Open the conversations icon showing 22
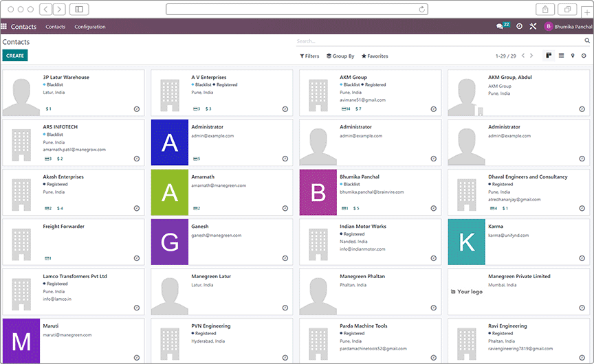Screen dimensions: 594x364 pyautogui.click(x=502, y=26)
